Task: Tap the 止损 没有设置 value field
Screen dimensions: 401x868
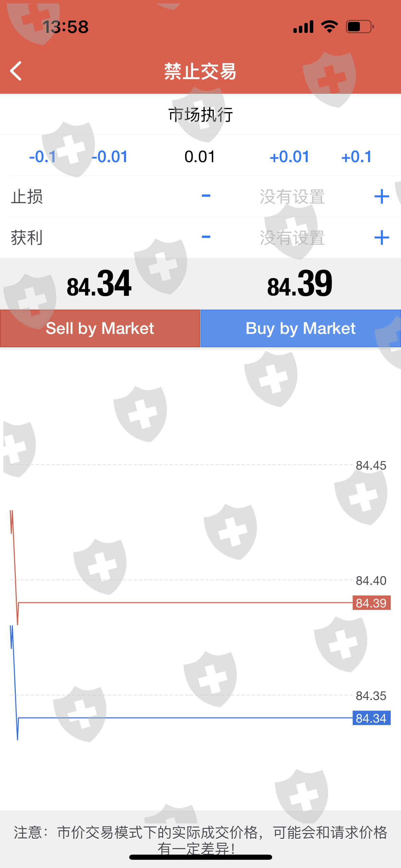Action: coord(292,197)
